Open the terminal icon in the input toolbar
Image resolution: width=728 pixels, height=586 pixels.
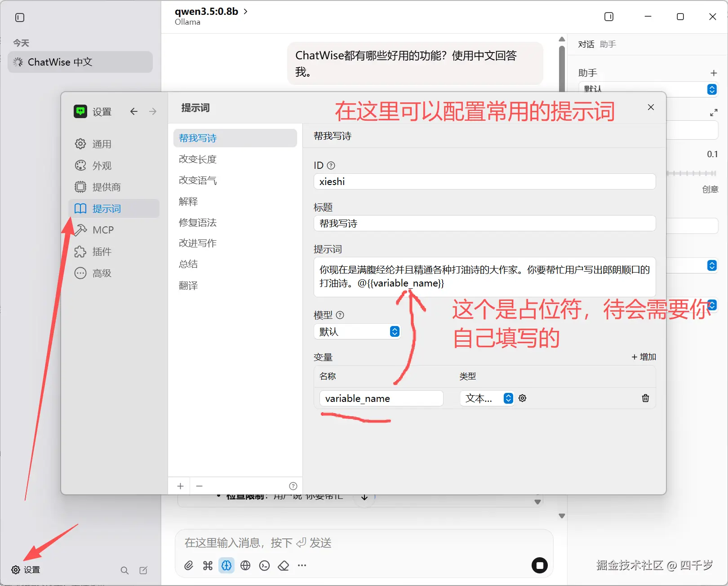click(x=264, y=565)
